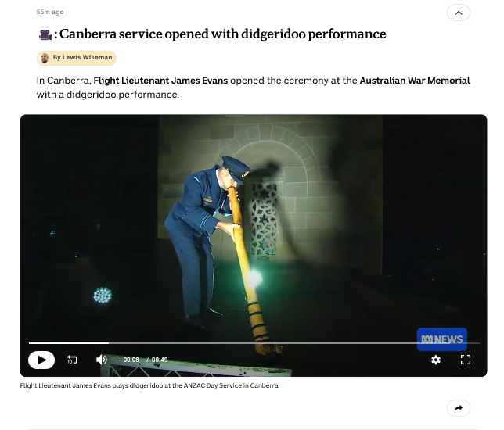Screen dimensions: 504x430
Task: Mute the video volume speaker icon
Action: (102, 360)
